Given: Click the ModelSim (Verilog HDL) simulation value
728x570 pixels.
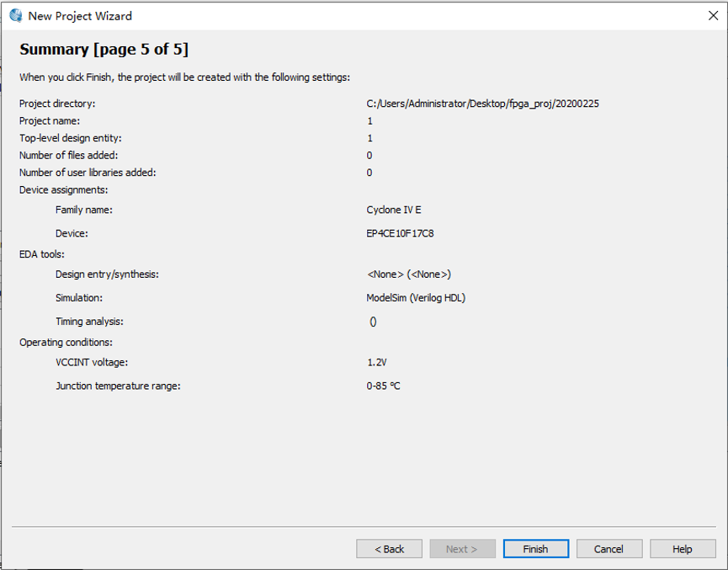Looking at the screenshot, I should point(416,298).
